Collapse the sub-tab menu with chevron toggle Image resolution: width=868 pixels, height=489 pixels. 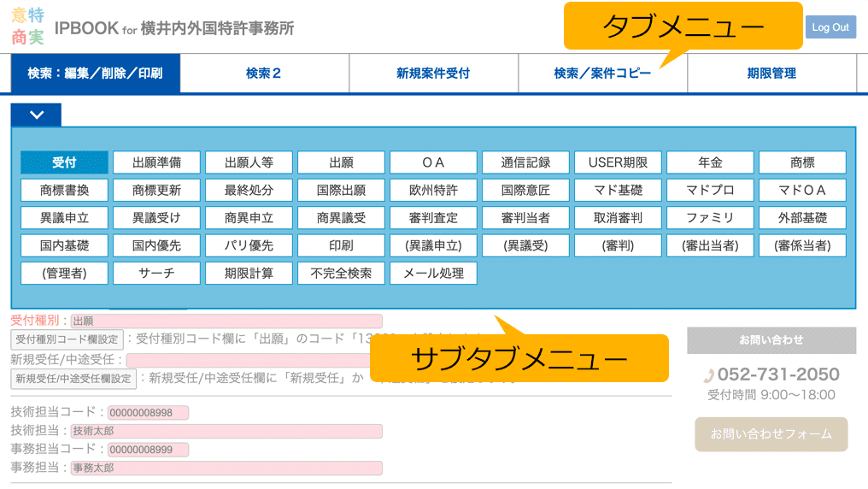click(37, 115)
